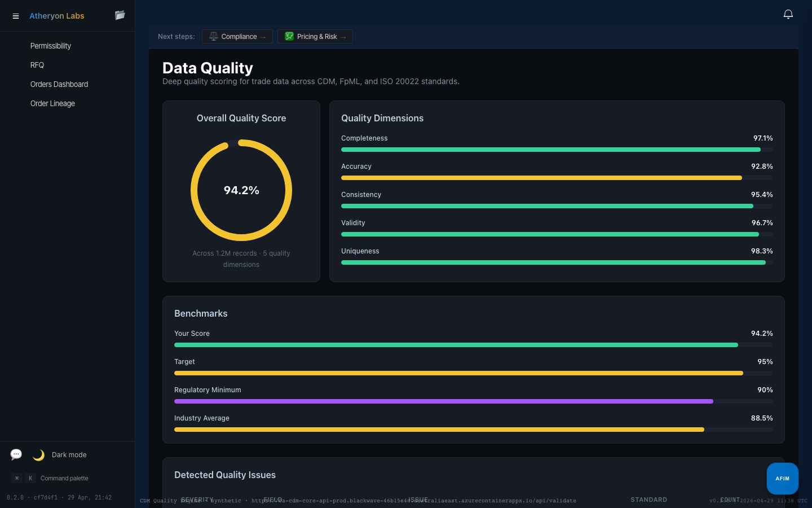The height and width of the screenshot is (508, 812).
Task: Click the Validity progress bar
Action: (557, 234)
